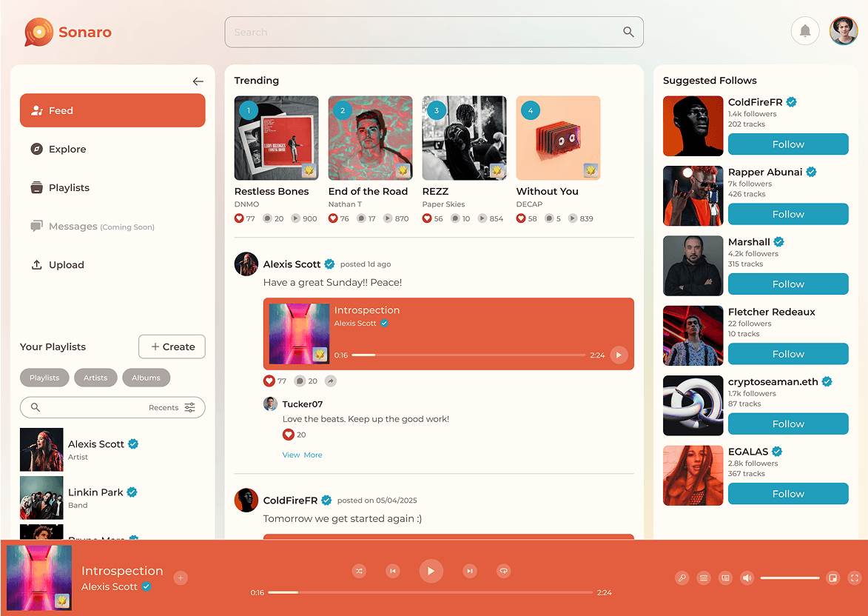
Task: Open comments on Restless Bones
Action: (267, 218)
